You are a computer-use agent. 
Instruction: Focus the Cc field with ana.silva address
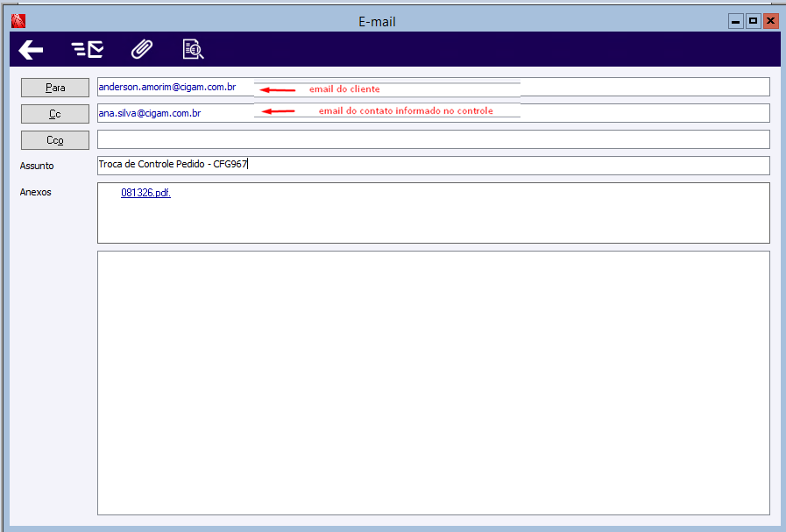tap(434, 113)
